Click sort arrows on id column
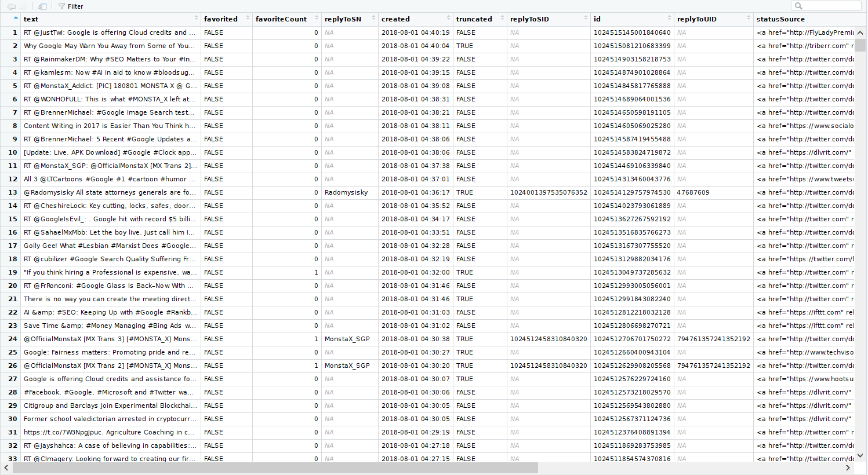Screen dimensions: 868x475 click(669, 19)
